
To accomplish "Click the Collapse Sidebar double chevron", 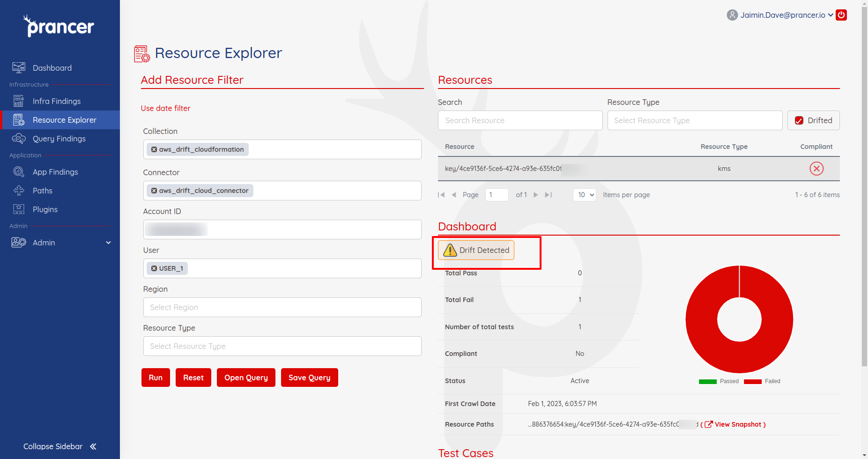I will coord(93,446).
